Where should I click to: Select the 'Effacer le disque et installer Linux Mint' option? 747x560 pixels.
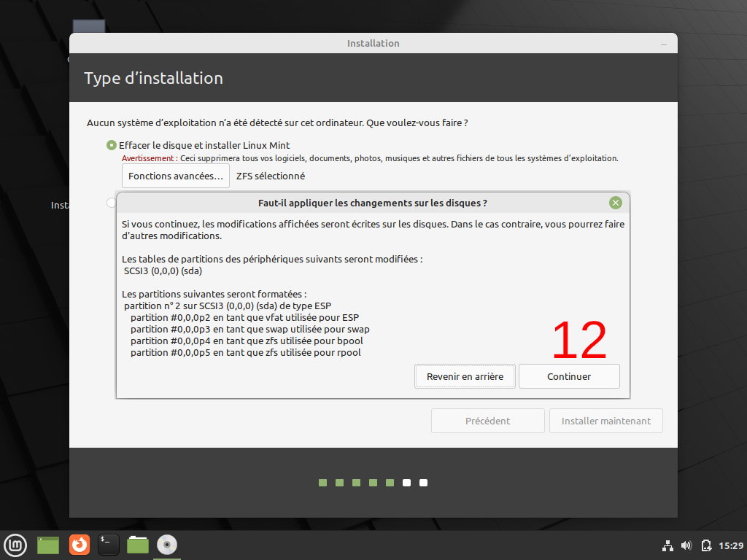tap(112, 144)
